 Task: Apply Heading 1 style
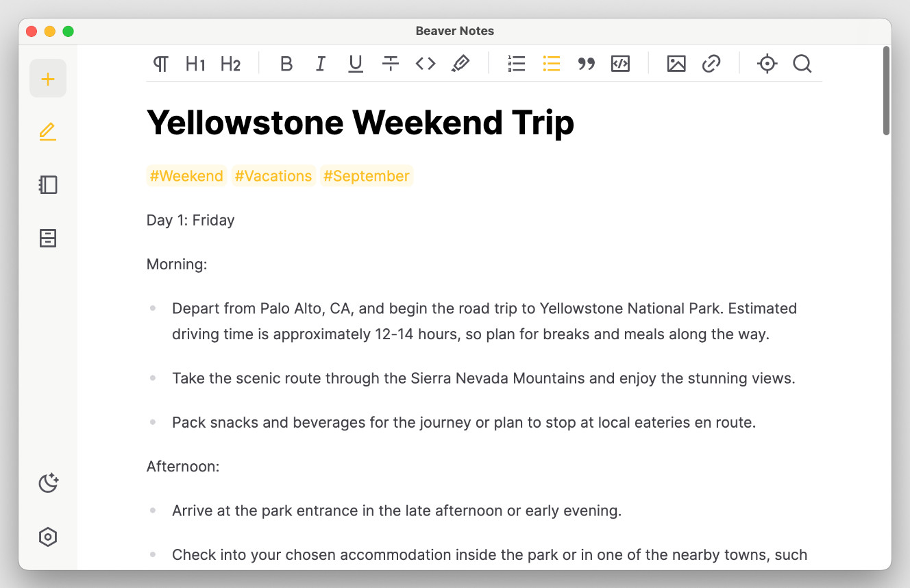pos(195,64)
